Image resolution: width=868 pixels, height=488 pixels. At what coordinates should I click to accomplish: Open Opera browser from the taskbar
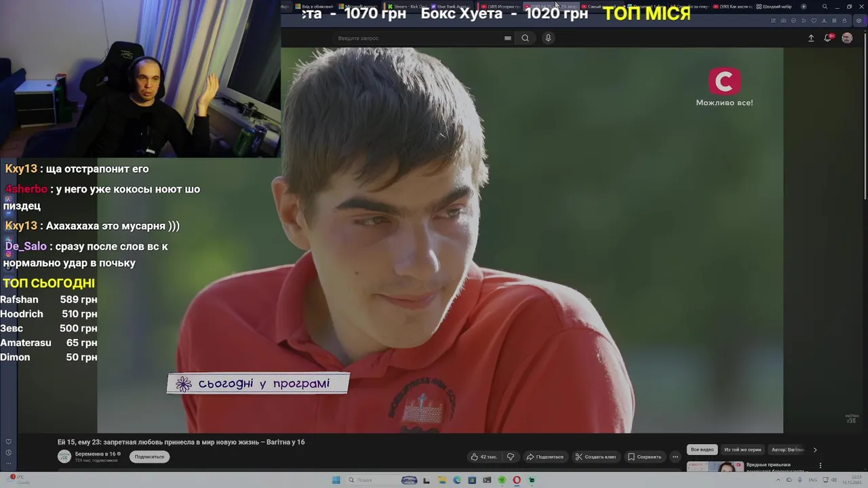[517, 480]
